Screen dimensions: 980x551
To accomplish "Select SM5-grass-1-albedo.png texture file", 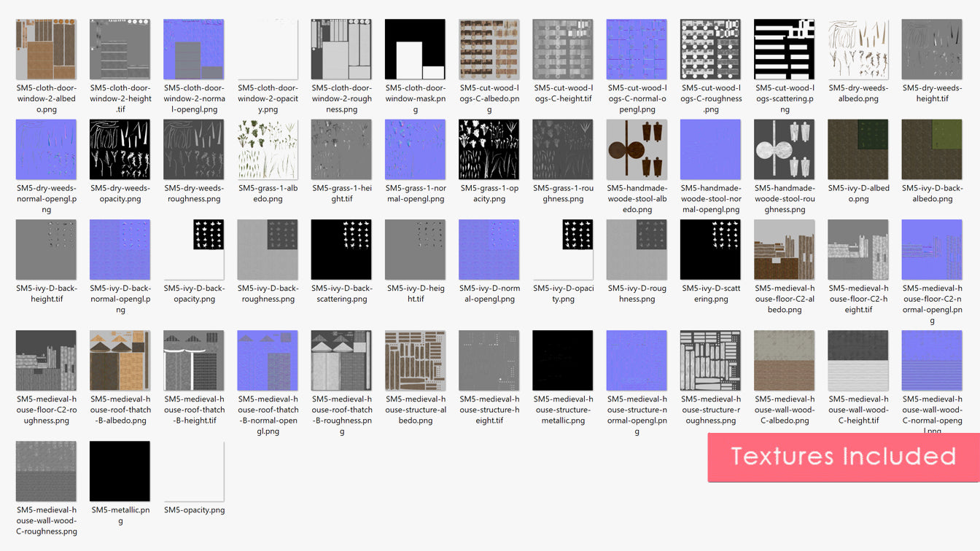I will click(268, 149).
